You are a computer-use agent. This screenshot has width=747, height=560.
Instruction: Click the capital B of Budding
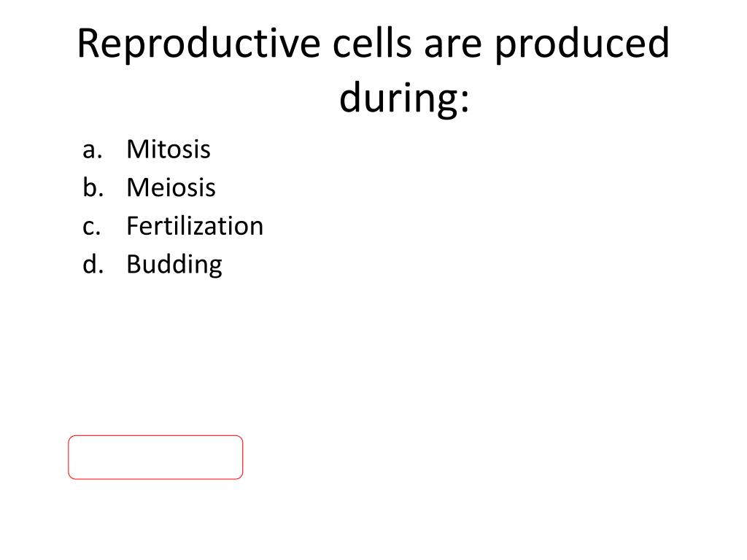coord(134,265)
